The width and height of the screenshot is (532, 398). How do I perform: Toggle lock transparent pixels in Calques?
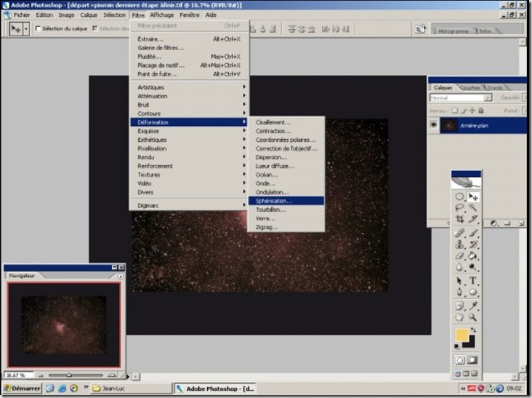tap(455, 111)
